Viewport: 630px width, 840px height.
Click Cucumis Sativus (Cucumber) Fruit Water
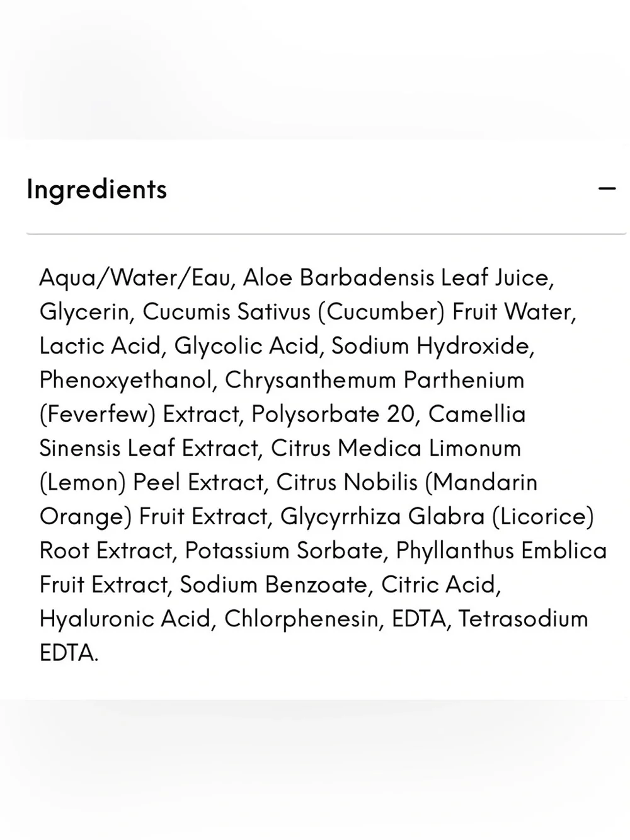356,312
